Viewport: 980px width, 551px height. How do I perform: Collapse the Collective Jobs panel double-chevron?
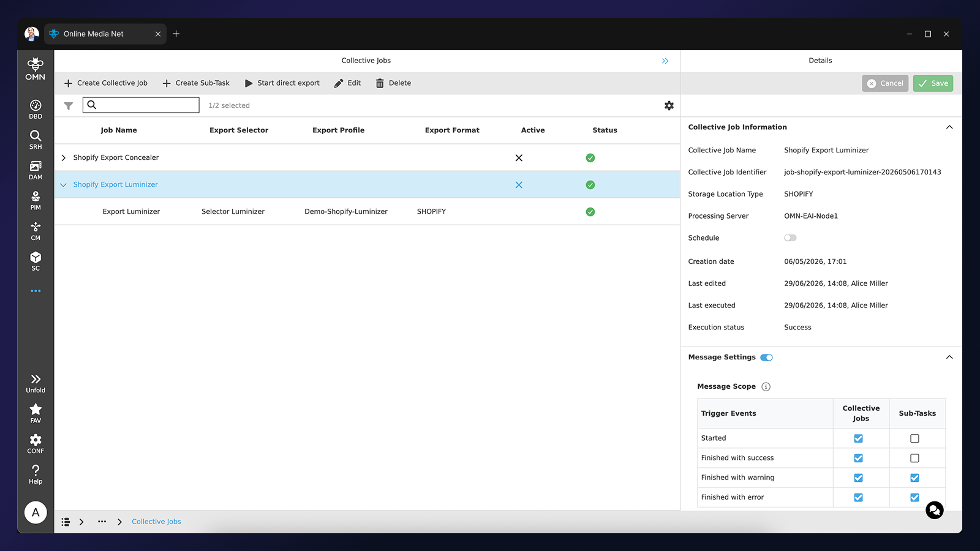click(665, 61)
